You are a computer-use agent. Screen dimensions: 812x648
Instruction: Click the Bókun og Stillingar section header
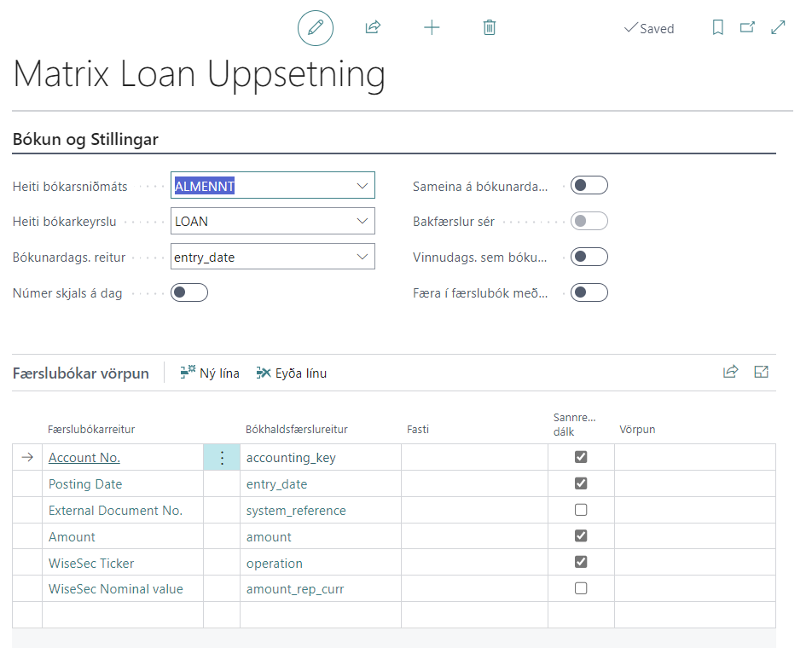coord(85,140)
